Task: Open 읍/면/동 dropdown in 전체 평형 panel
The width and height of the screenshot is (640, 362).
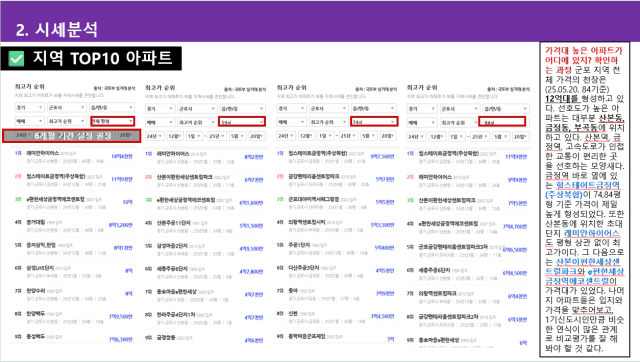Action: 112,107
